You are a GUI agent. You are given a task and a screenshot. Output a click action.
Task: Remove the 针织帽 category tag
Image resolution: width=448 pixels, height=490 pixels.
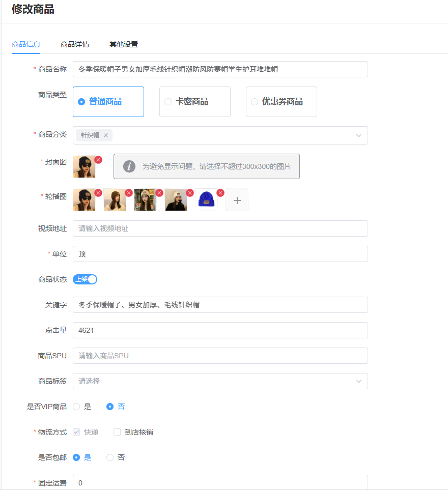click(x=106, y=135)
